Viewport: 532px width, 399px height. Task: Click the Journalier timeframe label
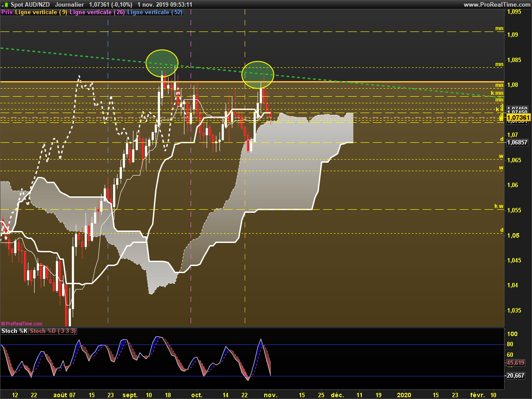69,4
